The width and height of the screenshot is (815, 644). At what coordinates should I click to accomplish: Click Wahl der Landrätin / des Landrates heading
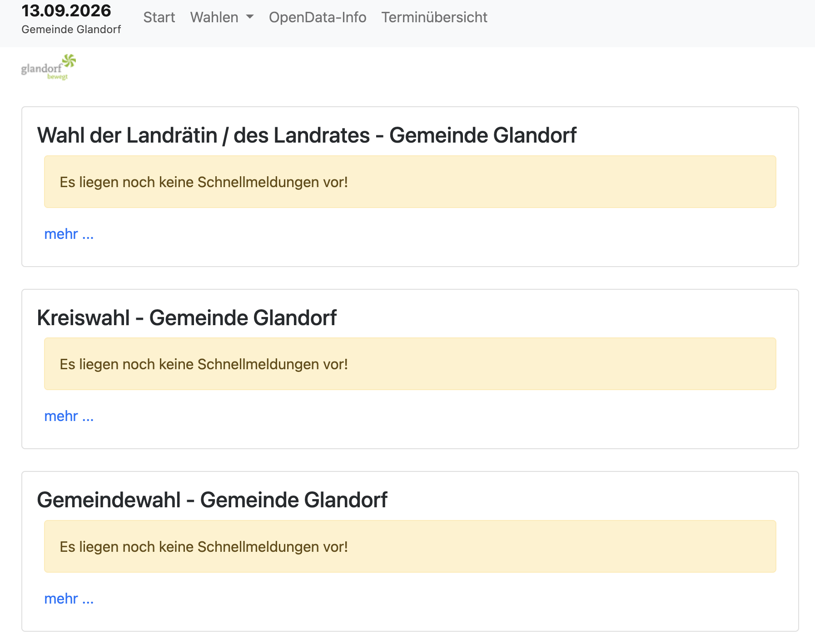[307, 135]
